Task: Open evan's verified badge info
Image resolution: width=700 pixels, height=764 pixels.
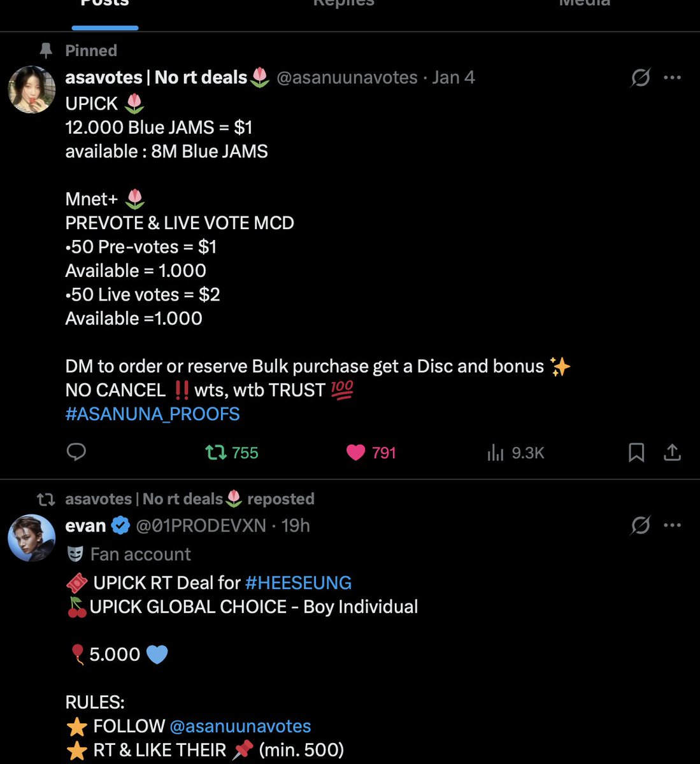Action: (120, 525)
